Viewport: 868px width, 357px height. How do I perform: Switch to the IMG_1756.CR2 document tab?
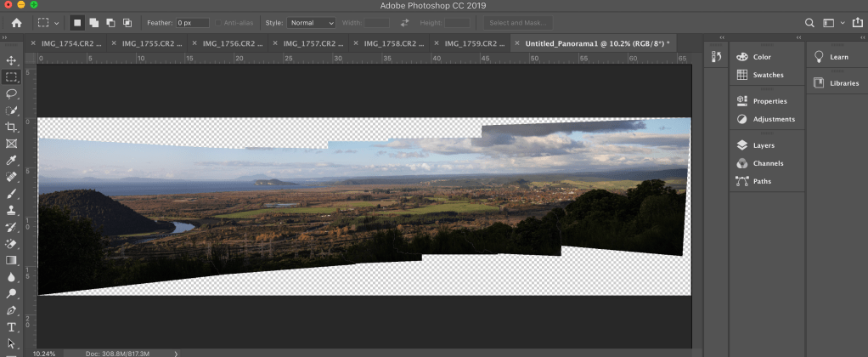click(x=228, y=42)
